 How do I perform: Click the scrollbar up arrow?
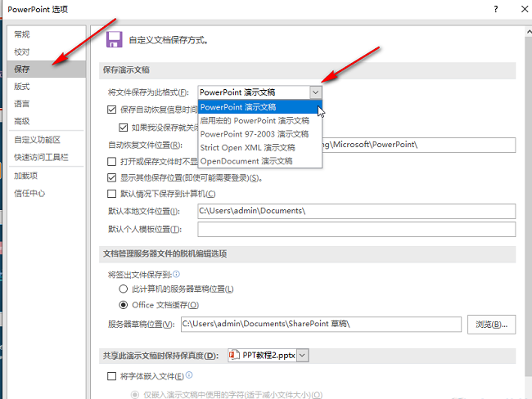point(529,32)
